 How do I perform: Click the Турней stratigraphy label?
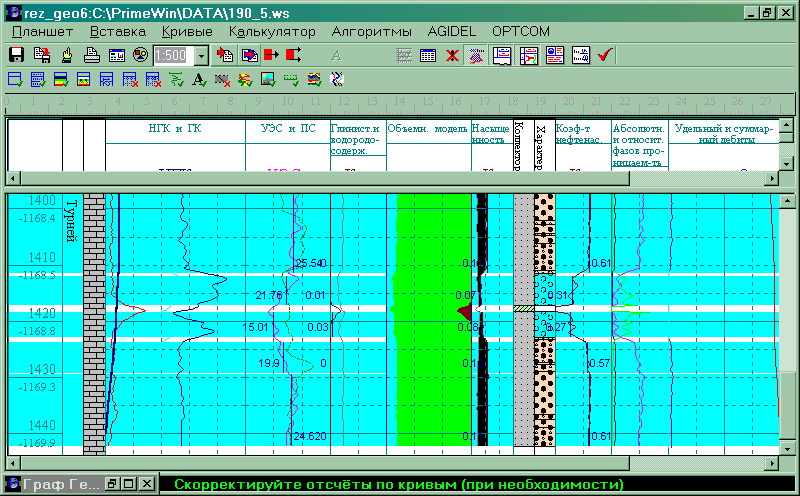pos(71,220)
